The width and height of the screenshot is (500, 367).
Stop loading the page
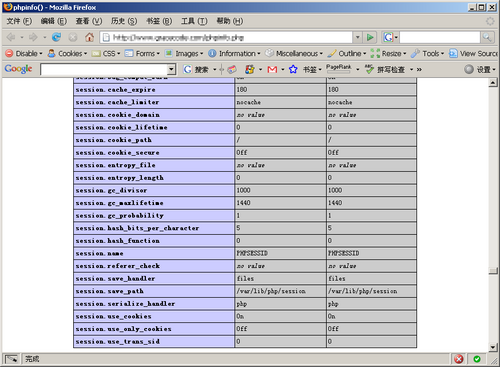click(73, 37)
